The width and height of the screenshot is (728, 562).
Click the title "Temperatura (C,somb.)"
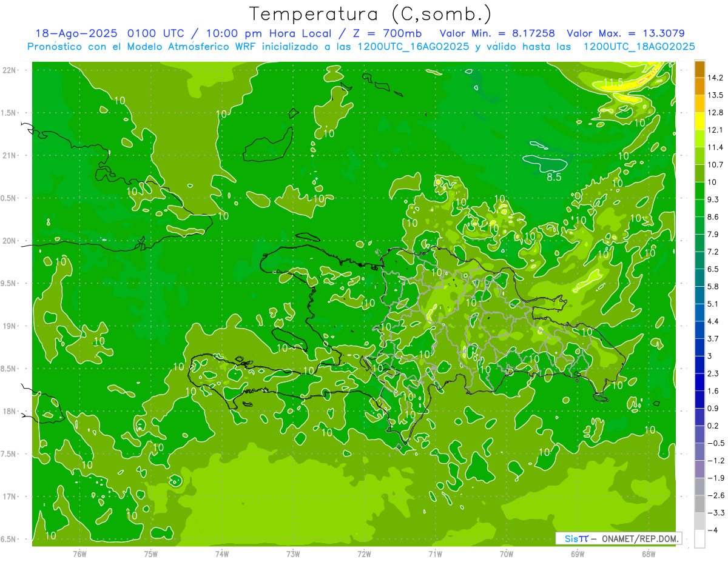[x=371, y=14]
